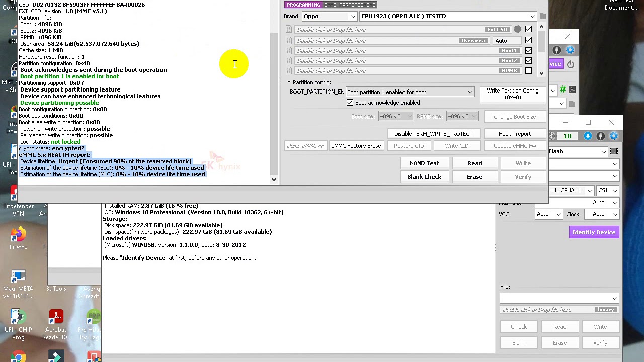Toggle the Userarea checkbox

pyautogui.click(x=528, y=41)
